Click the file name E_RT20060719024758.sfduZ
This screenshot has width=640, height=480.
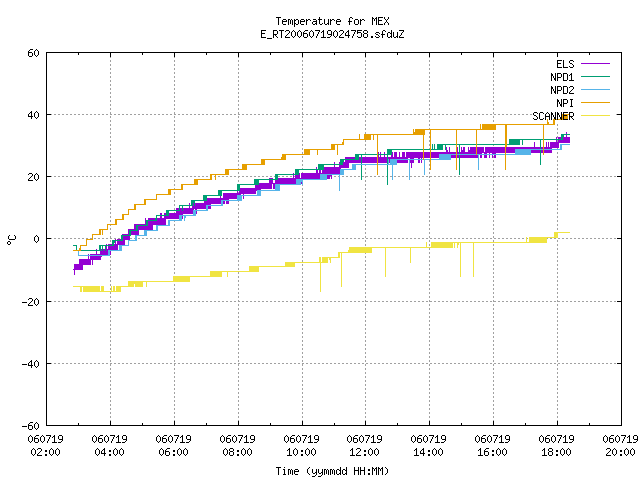[332, 34]
